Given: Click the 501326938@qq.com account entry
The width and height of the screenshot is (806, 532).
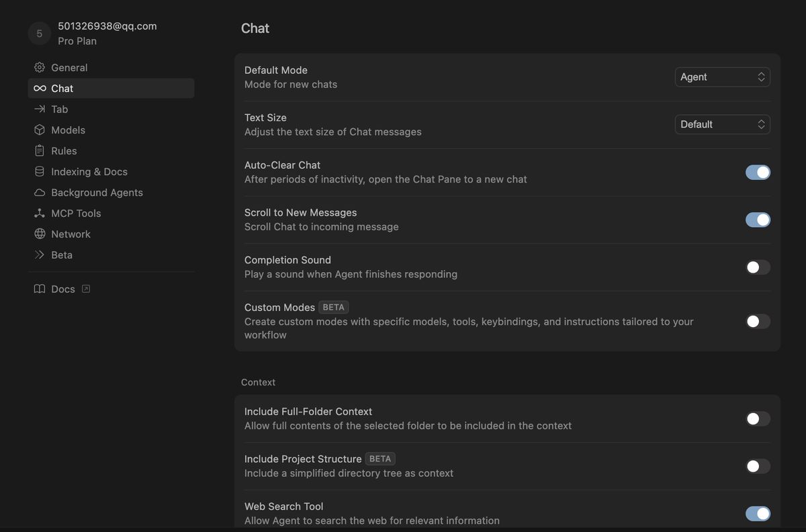Looking at the screenshot, I should pos(107,25).
